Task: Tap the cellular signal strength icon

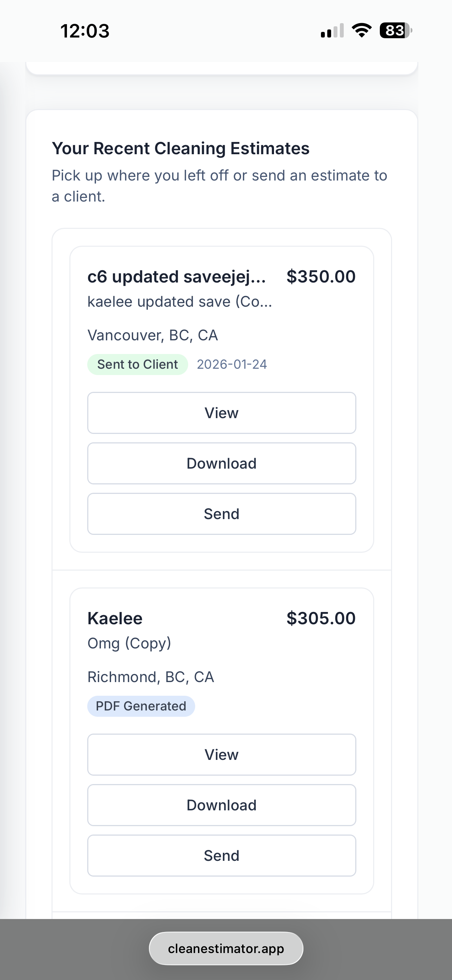Action: [332, 31]
